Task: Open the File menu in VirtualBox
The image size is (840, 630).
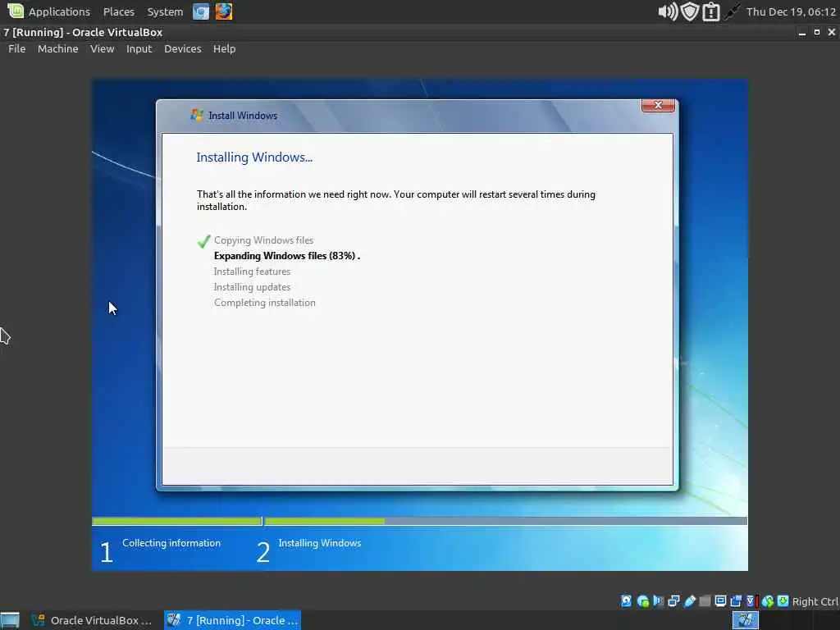Action: (16, 48)
